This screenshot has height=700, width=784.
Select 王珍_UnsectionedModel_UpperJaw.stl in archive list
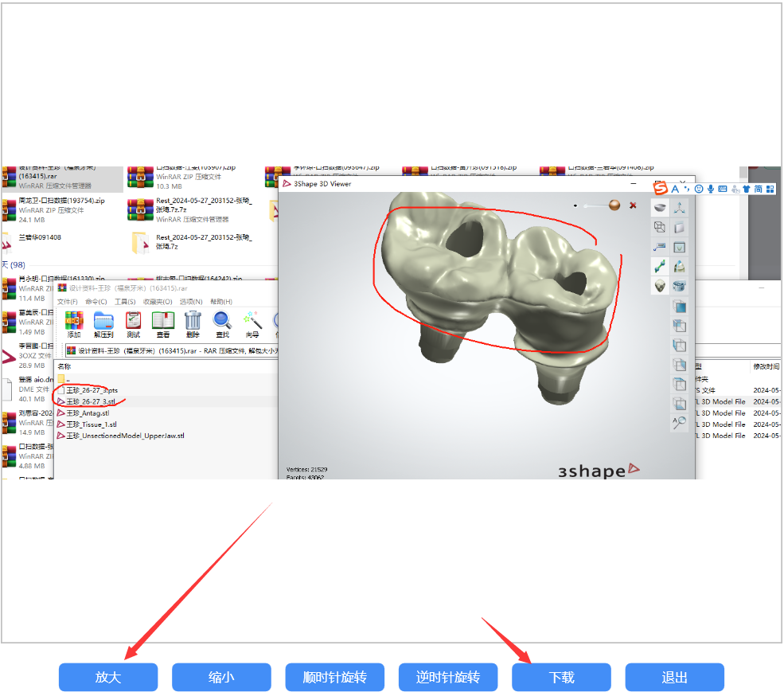point(124,436)
